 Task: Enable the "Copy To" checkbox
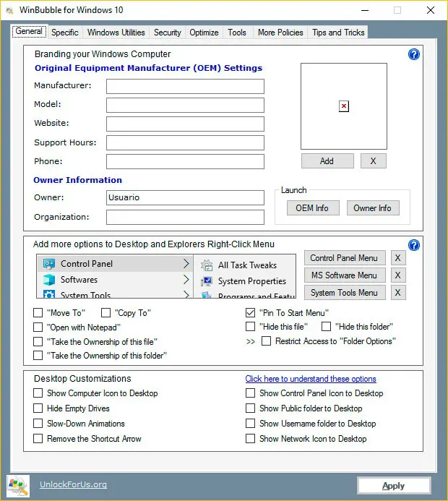point(105,312)
